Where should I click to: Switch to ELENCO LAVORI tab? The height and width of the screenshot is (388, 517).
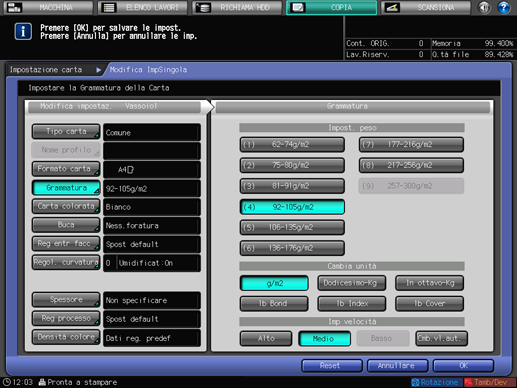pos(143,7)
